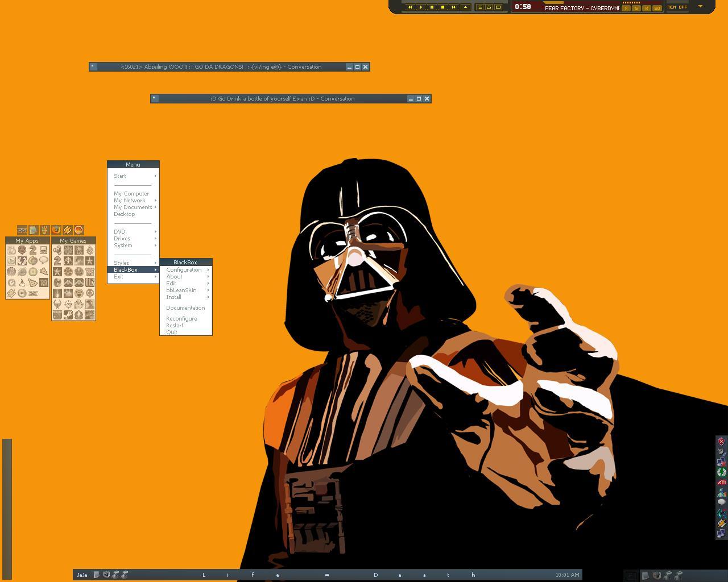Click the MIN OFF label in the player
Viewport: 728px width, 582px height.
click(677, 7)
